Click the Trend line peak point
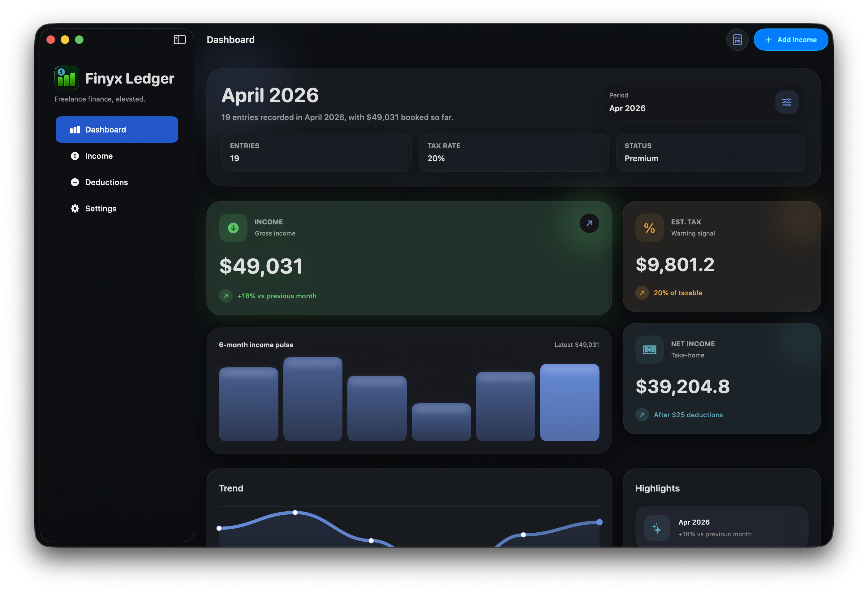This screenshot has height=593, width=868. tap(295, 512)
